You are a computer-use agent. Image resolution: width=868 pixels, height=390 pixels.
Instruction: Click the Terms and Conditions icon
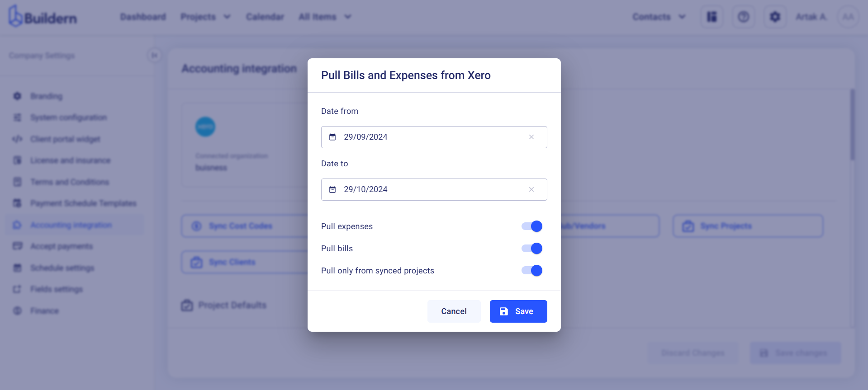point(17,182)
